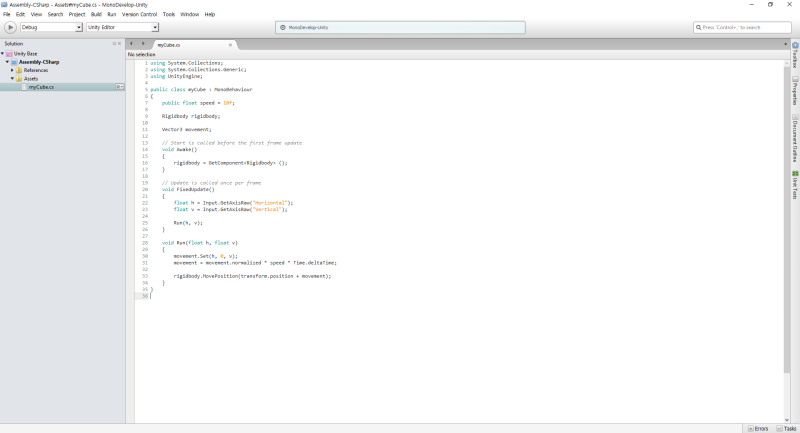Image resolution: width=800 pixels, height=433 pixels.
Task: Open the document list dropdown arrow
Action: click(x=785, y=44)
